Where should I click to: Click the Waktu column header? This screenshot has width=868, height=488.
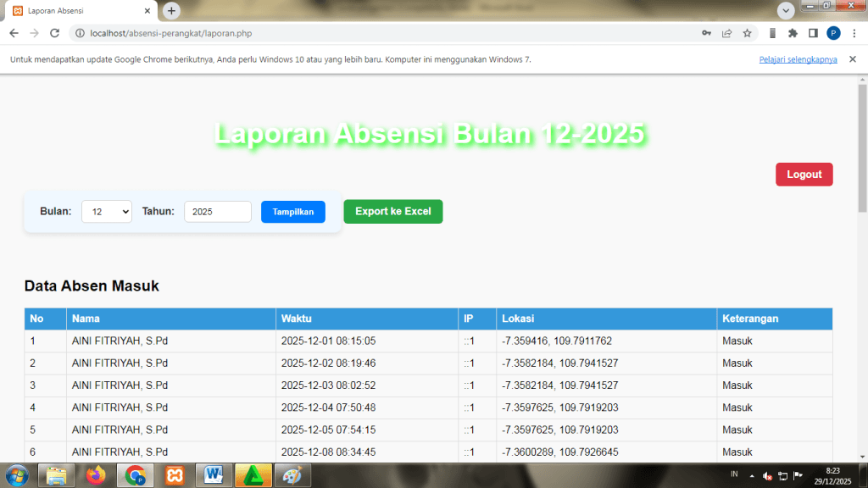(367, 319)
